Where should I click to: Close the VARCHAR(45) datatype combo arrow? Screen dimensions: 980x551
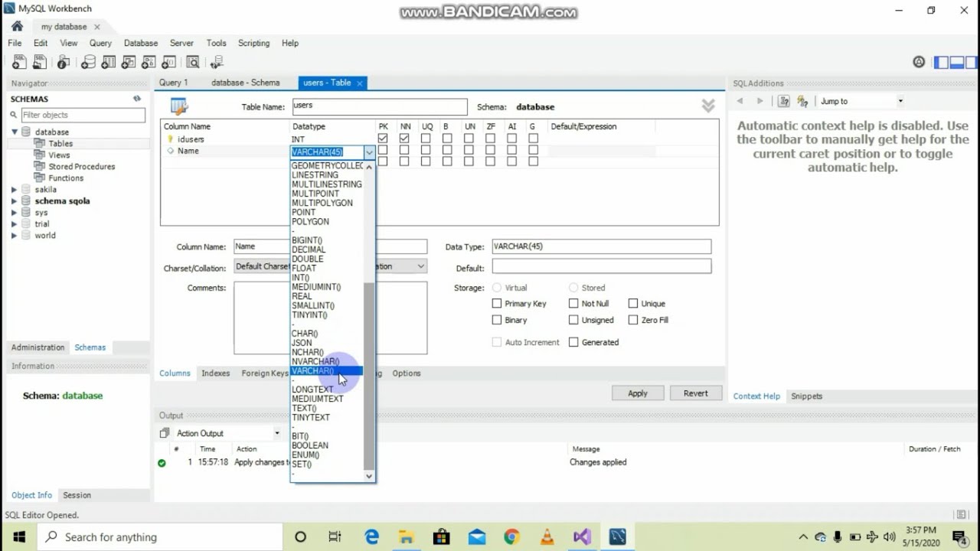click(x=369, y=152)
